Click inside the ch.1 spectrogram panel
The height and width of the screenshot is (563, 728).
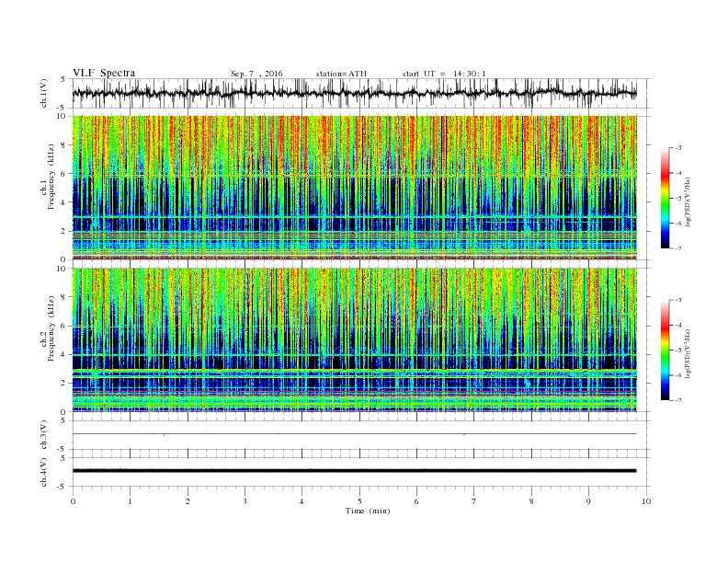[x=355, y=188]
